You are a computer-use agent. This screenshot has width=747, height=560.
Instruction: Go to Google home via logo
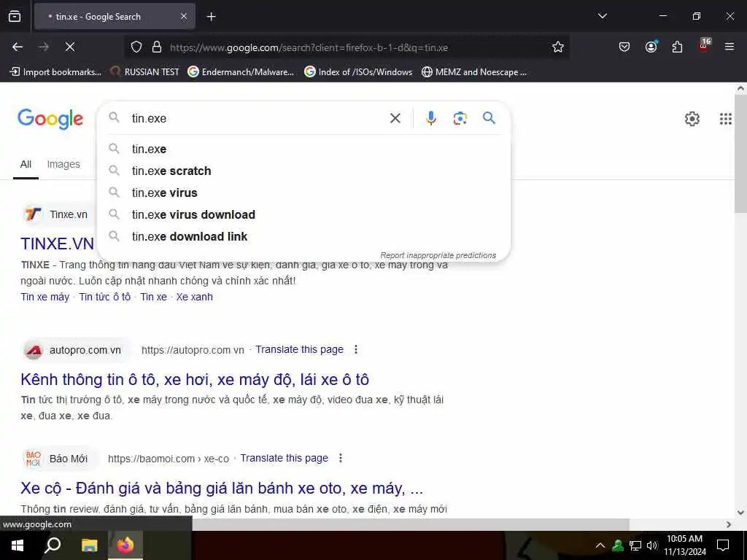pyautogui.click(x=50, y=119)
